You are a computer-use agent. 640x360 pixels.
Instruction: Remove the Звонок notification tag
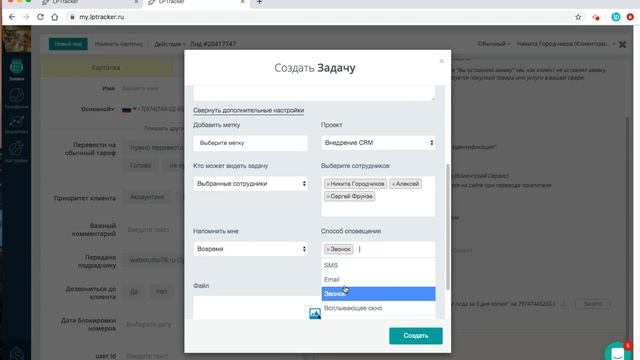[x=328, y=249]
